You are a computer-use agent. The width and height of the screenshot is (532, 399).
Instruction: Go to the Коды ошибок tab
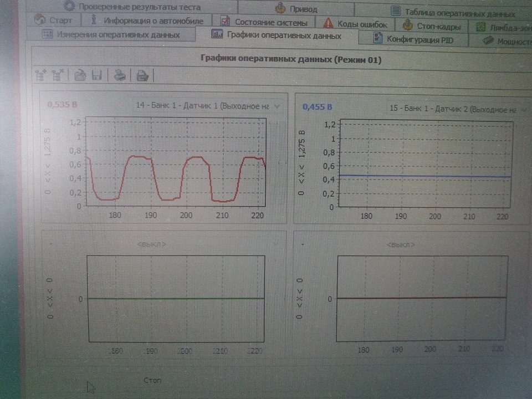pos(355,24)
